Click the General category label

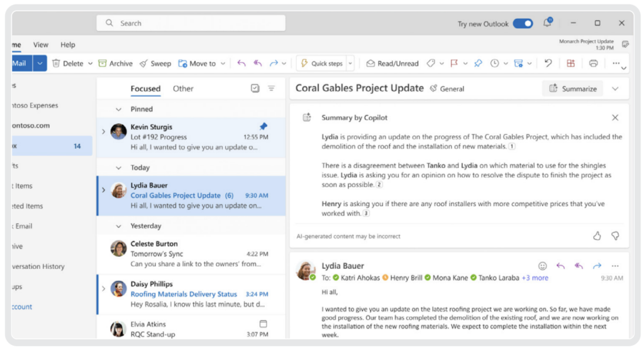pos(447,89)
